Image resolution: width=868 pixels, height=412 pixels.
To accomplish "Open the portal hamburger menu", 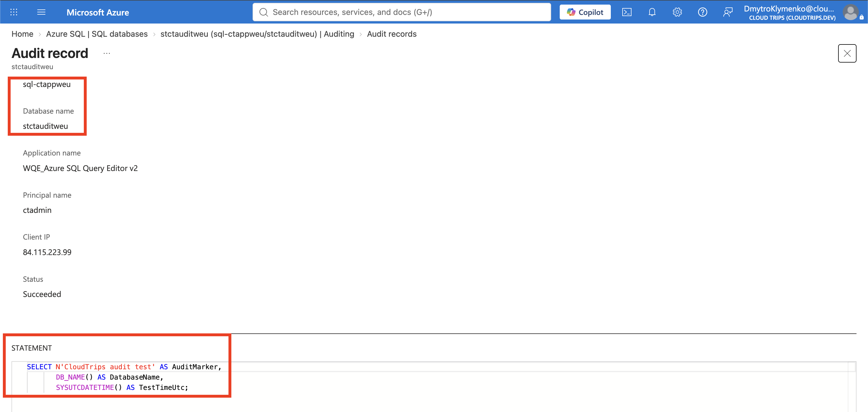I will tap(41, 12).
